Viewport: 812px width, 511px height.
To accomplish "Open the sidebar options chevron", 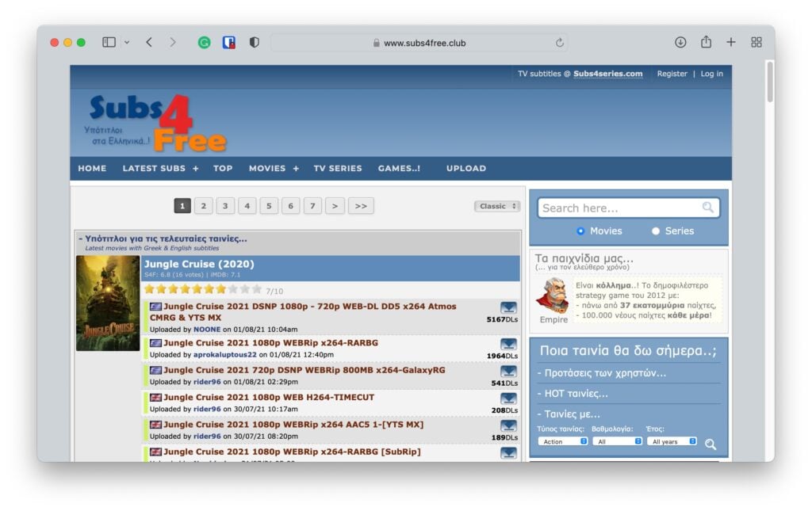I will 127,43.
